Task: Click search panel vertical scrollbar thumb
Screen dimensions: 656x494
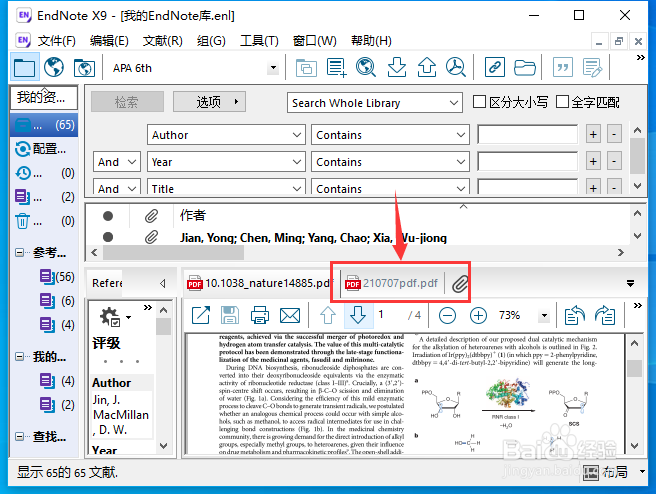Action: 637,156
